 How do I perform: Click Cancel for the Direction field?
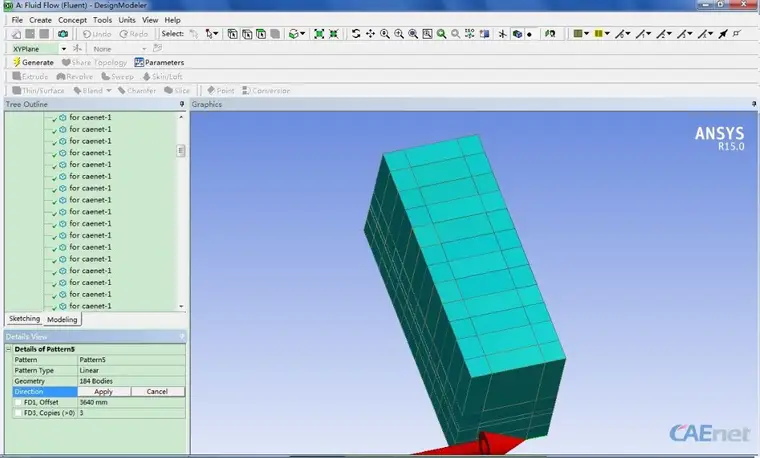(157, 392)
